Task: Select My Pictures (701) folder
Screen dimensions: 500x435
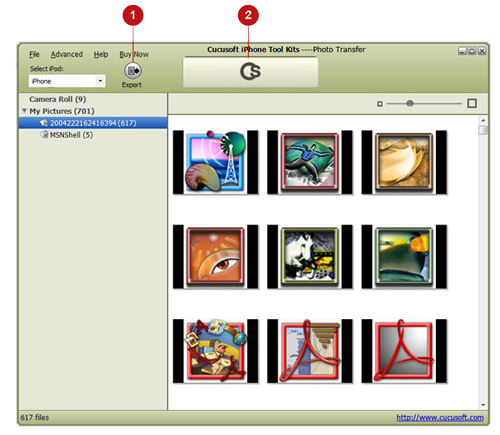Action: pos(62,111)
